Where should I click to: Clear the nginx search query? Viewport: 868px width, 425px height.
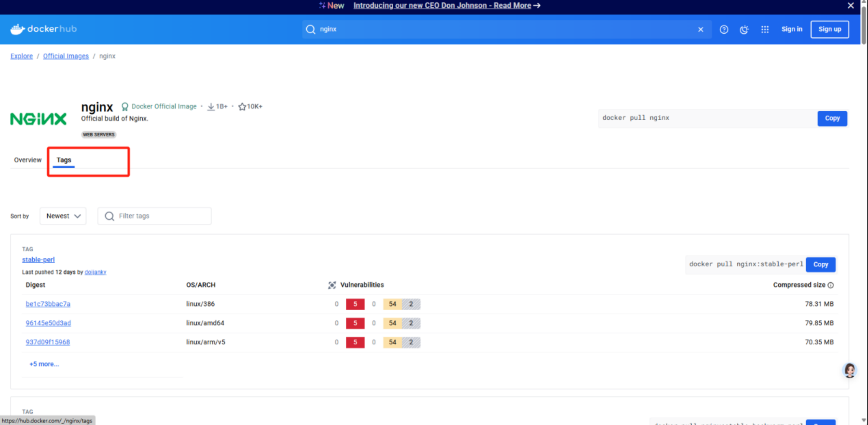coord(700,29)
